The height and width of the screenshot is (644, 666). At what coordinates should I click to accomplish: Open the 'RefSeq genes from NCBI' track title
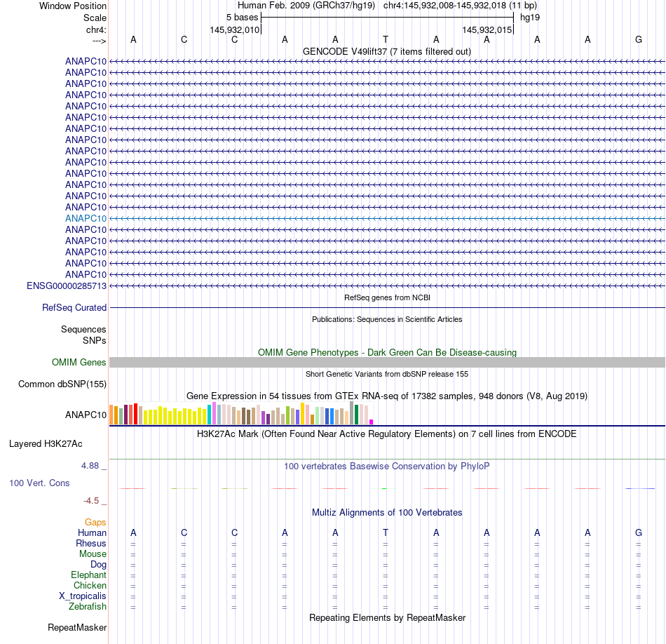click(x=387, y=297)
